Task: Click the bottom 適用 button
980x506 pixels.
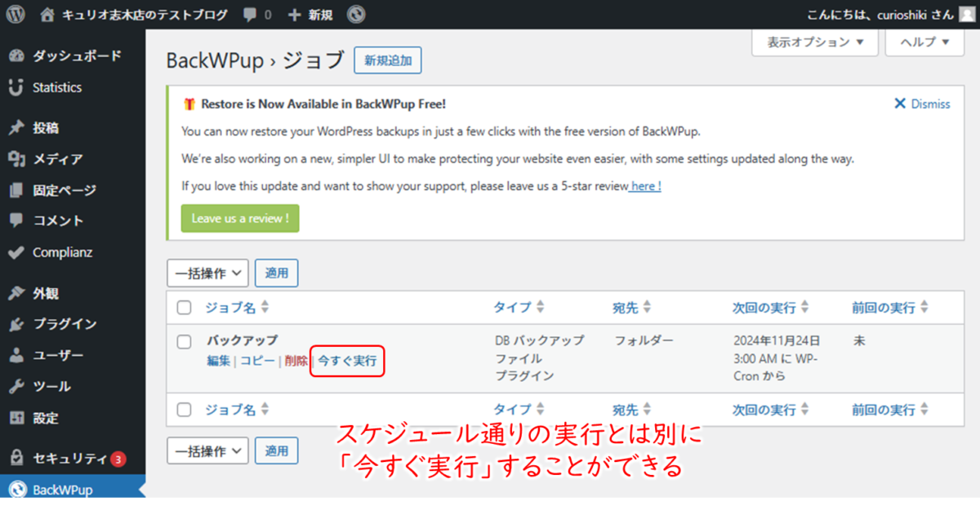Action: [277, 450]
